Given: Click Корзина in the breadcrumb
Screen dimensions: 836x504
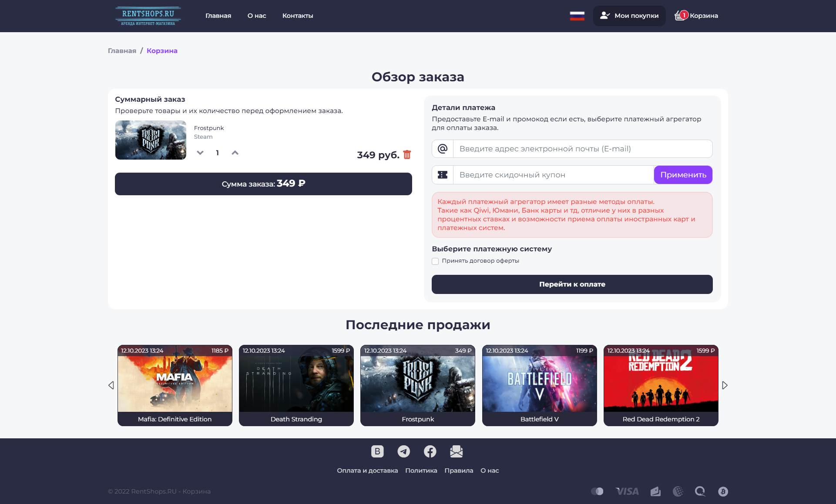Looking at the screenshot, I should (162, 51).
